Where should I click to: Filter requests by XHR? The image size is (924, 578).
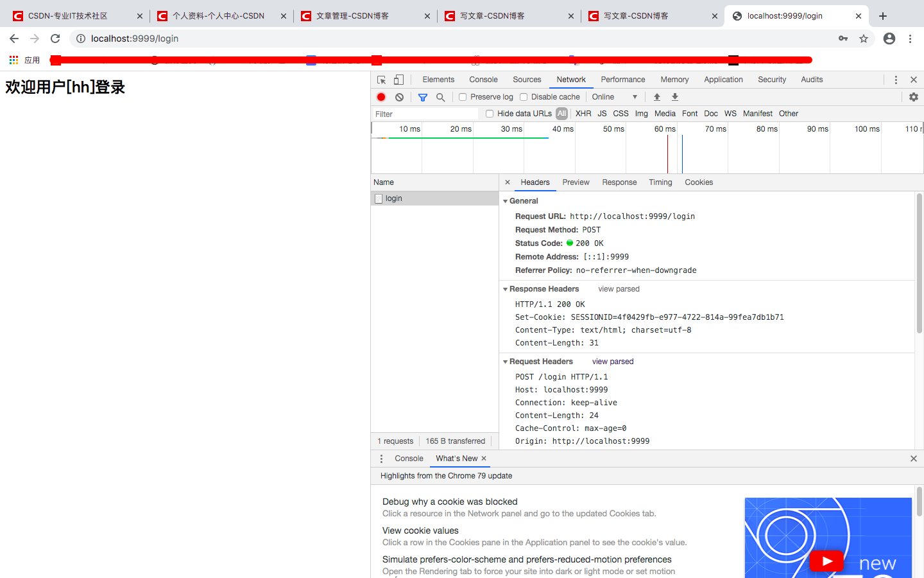(x=583, y=114)
